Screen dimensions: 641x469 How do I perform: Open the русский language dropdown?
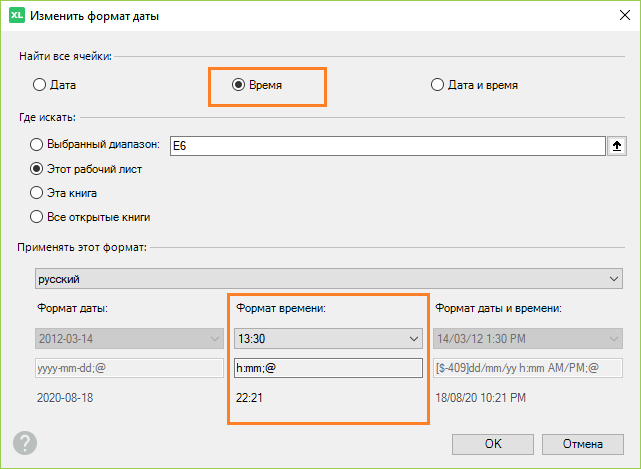tap(327, 277)
